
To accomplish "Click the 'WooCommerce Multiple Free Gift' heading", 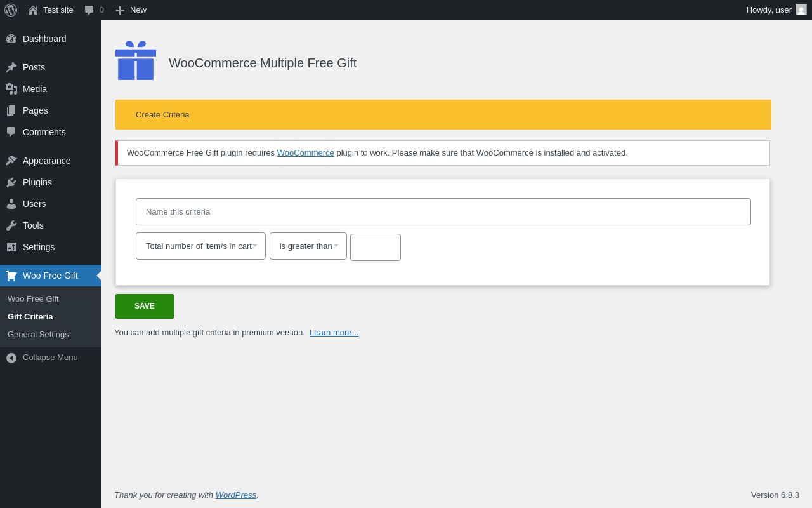I will point(263,63).
